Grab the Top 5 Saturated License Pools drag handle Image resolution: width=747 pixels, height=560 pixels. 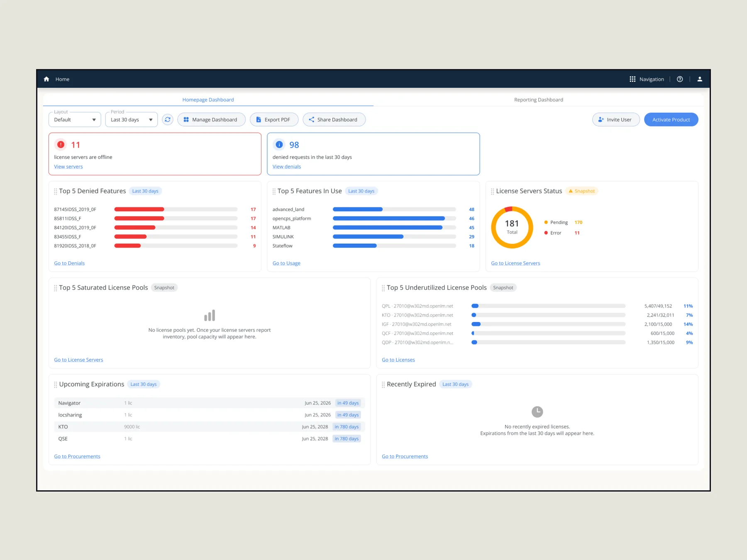56,288
